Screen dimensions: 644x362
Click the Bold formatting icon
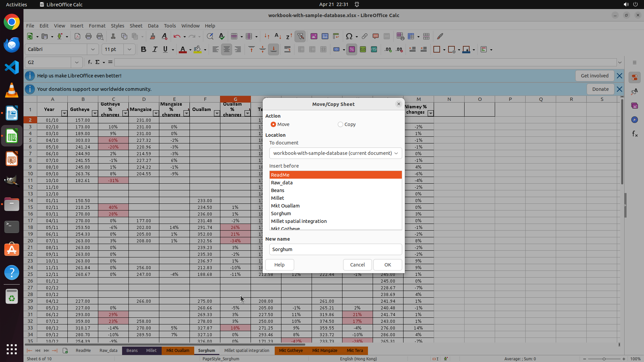tap(144, 49)
